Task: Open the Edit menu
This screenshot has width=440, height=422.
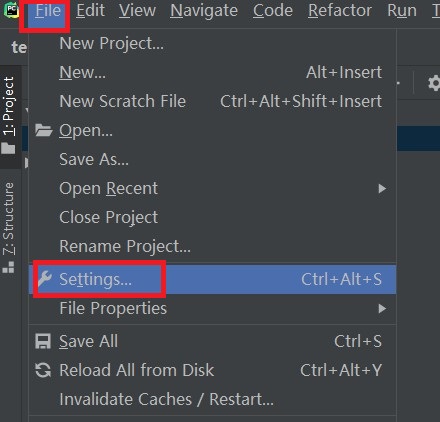Action: tap(90, 11)
